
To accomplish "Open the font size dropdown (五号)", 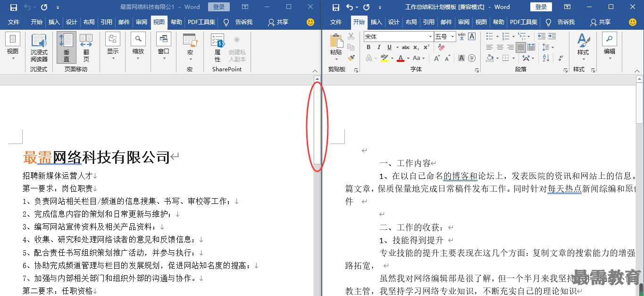I will (x=453, y=36).
